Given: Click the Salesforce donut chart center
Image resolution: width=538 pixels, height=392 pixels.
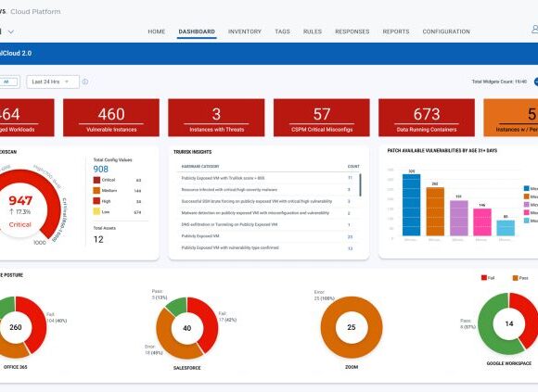Looking at the screenshot, I should click(187, 328).
